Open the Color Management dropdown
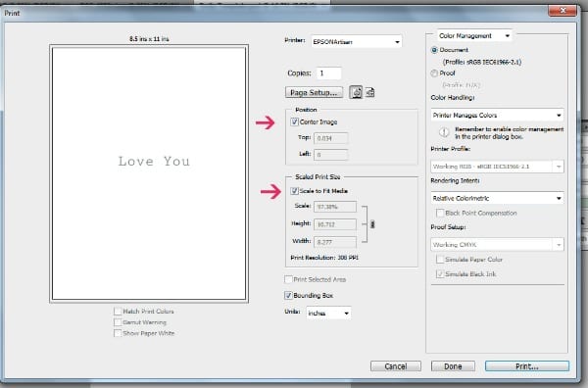The image size is (588, 388). click(x=474, y=35)
